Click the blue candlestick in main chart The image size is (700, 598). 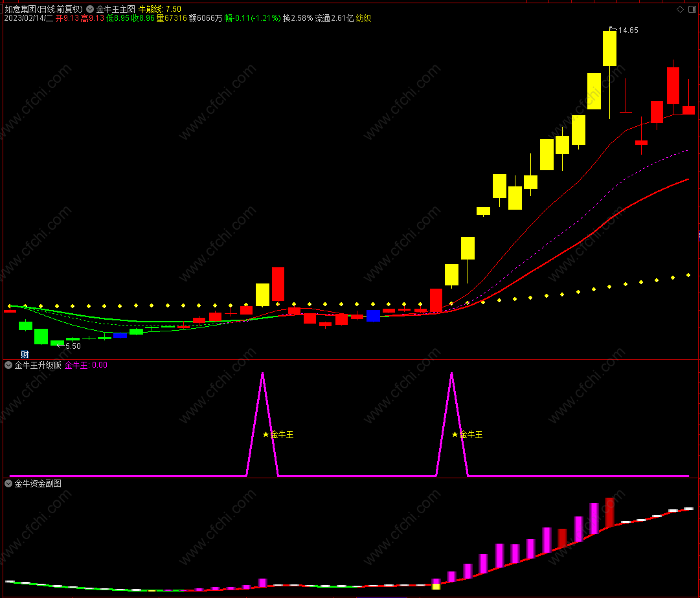pos(373,316)
